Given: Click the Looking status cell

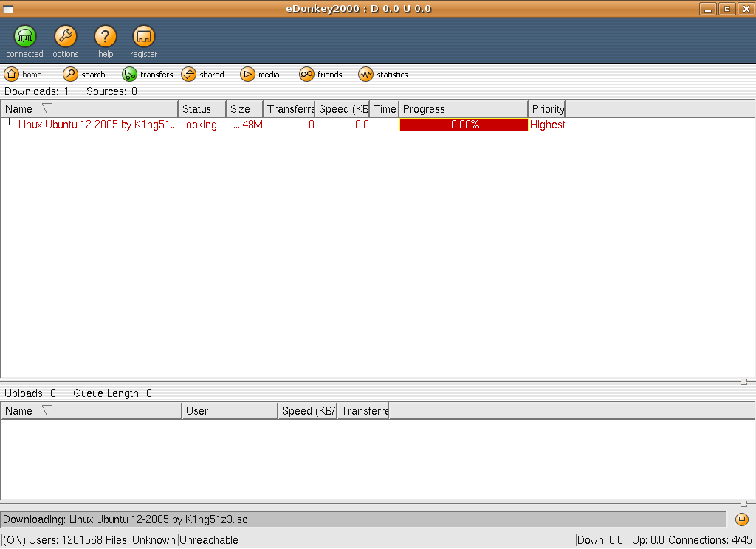Looking at the screenshot, I should [x=199, y=125].
